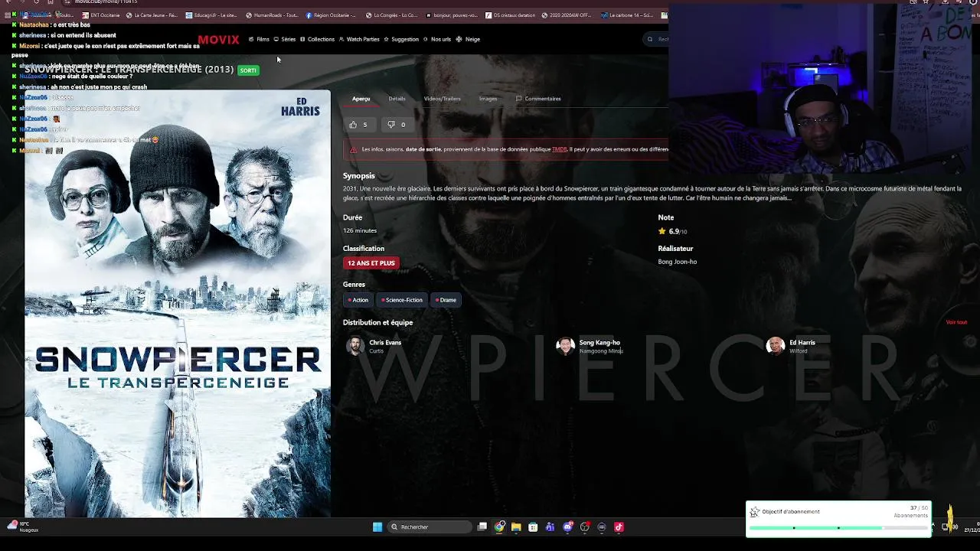Screen dimensions: 980x551
Task: Open the Vidéos/Trailers tab
Action: (443, 99)
